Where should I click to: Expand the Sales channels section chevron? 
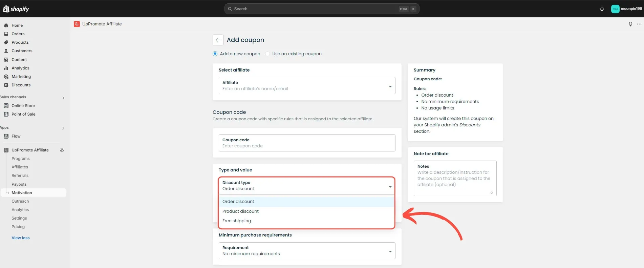63,98
